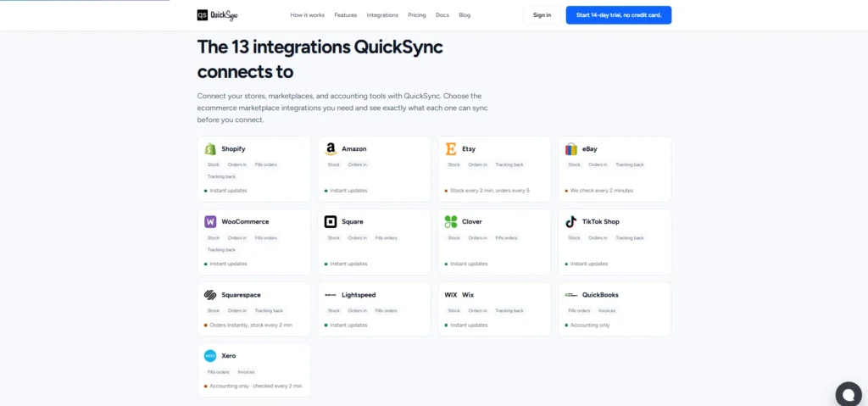
Task: Click Clover's Orders in tag
Action: (478, 237)
